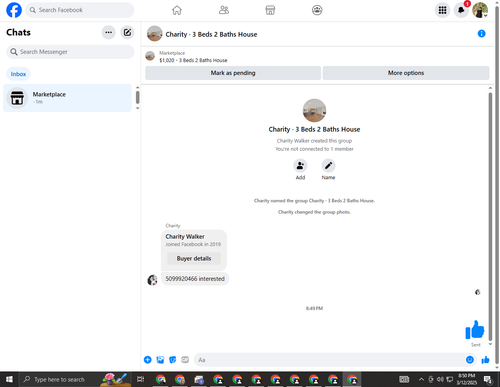Screen dimensions: 500x387
Task: Open the emoji picker in message box
Action: tap(470, 360)
